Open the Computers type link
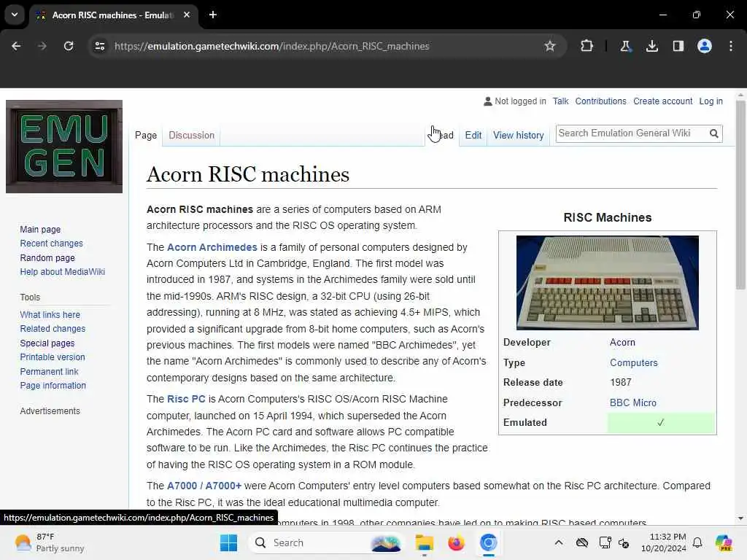The image size is (747, 560). tap(634, 363)
